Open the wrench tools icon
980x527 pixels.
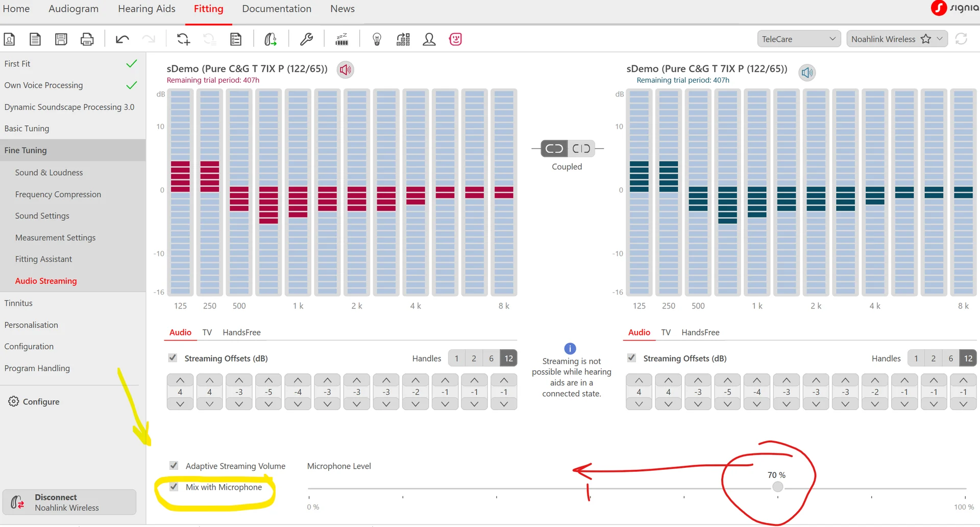pyautogui.click(x=306, y=39)
